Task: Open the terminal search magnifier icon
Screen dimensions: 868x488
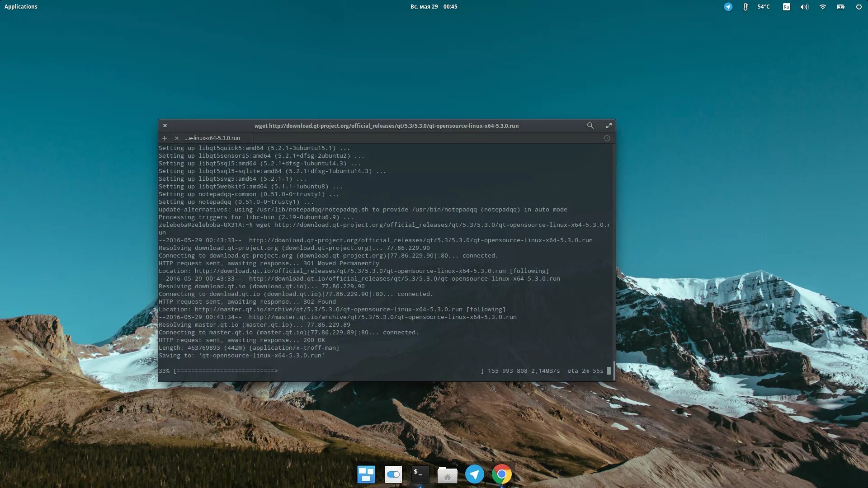Action: pos(590,126)
